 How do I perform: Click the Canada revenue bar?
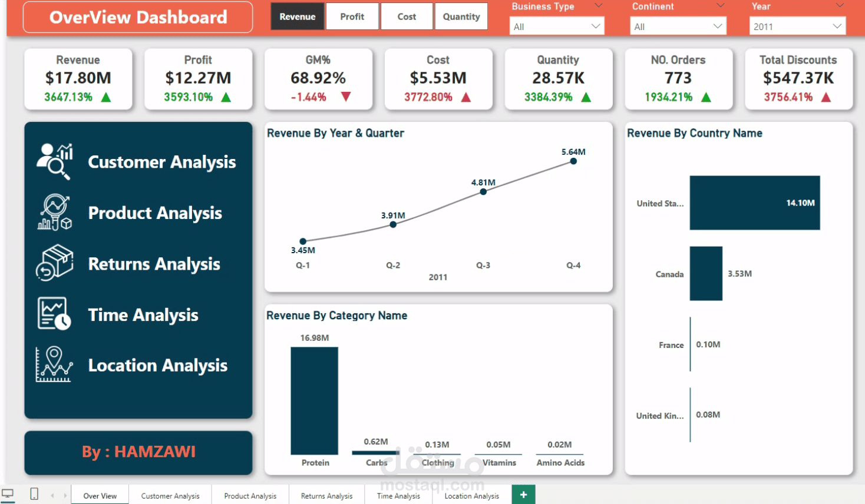pos(706,273)
